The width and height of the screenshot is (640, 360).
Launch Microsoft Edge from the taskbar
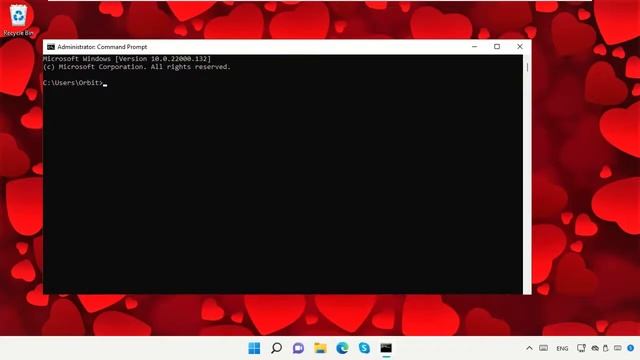tap(342, 348)
